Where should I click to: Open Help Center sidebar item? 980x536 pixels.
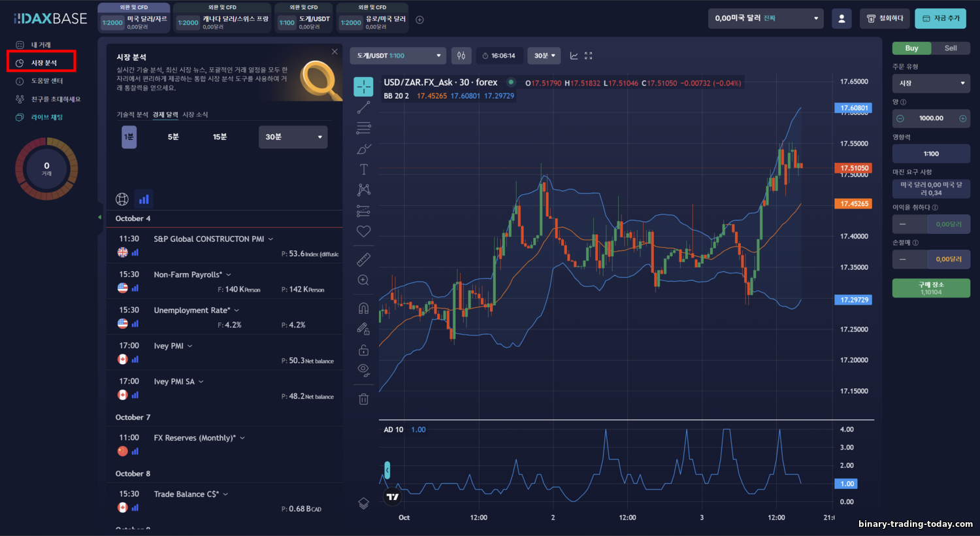point(47,81)
